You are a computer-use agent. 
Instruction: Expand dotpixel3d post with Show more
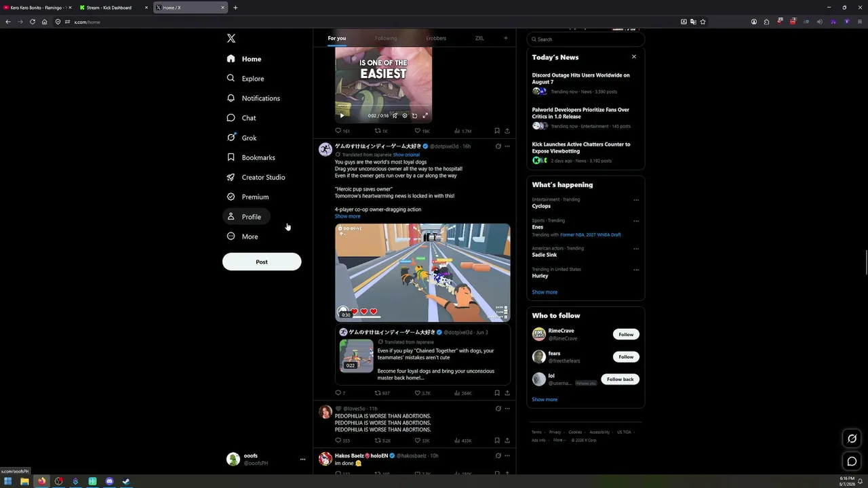click(347, 216)
